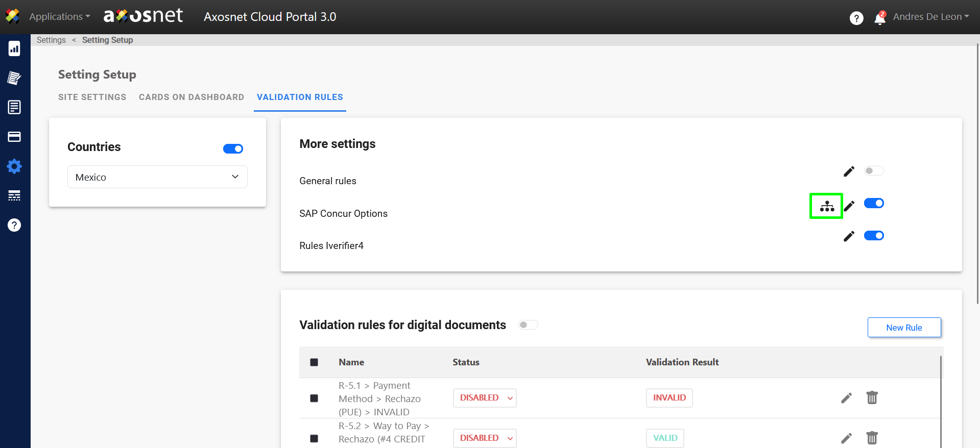Open help question mark in top bar

(856, 18)
